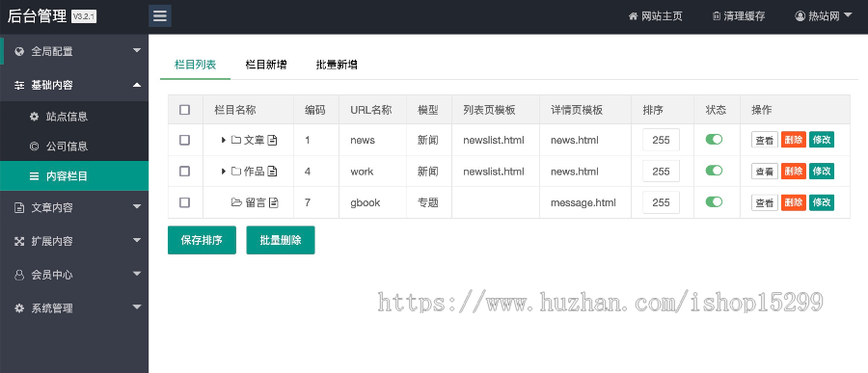Viewport: 868px width, 373px height.
Task: Click the open folder icon in the 留言 row
Action: point(237,202)
